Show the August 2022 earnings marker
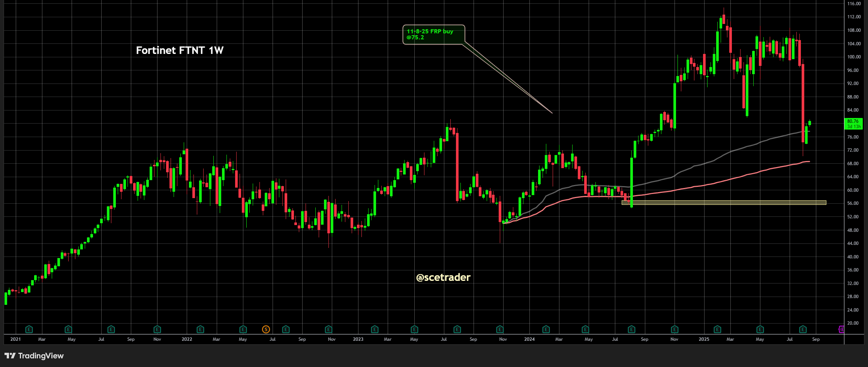 (x=286, y=330)
